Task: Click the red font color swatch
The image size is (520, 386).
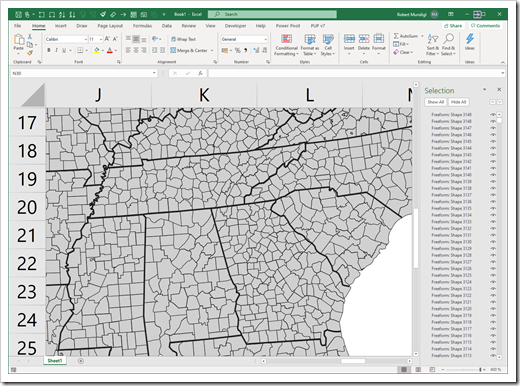Action: click(x=110, y=51)
